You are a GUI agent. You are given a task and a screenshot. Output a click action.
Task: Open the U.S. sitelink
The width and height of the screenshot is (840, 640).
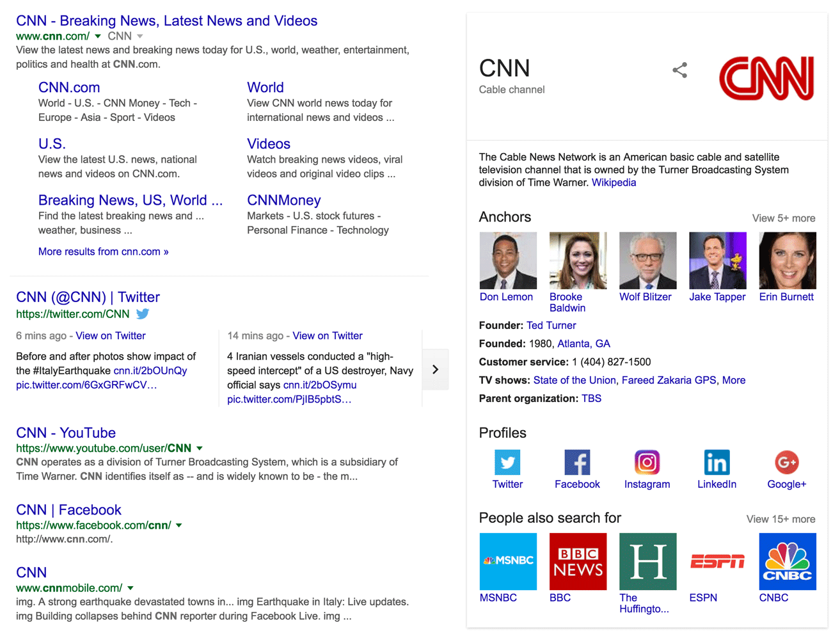click(52, 143)
